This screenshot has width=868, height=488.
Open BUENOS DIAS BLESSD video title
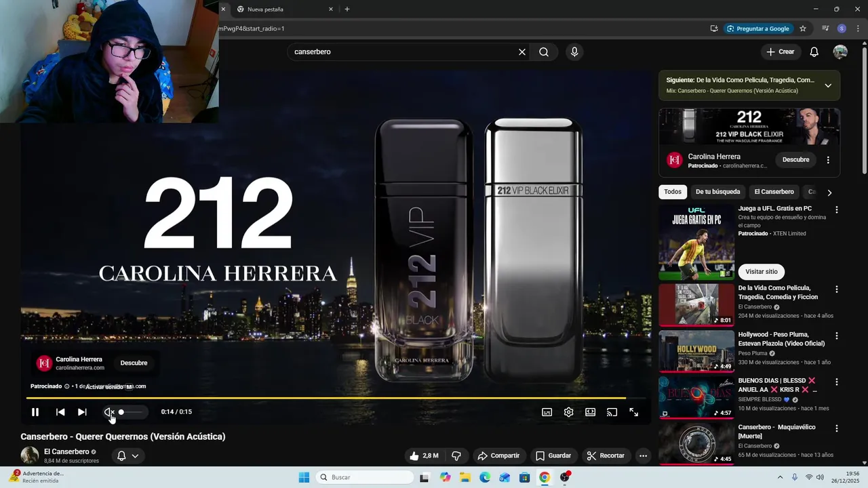click(777, 385)
